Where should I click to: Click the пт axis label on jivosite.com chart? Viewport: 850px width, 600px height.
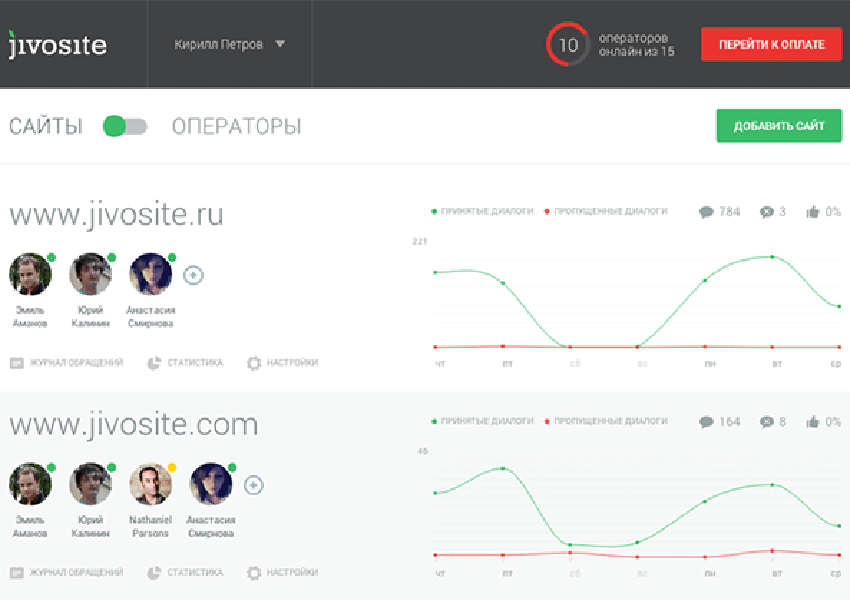507,573
